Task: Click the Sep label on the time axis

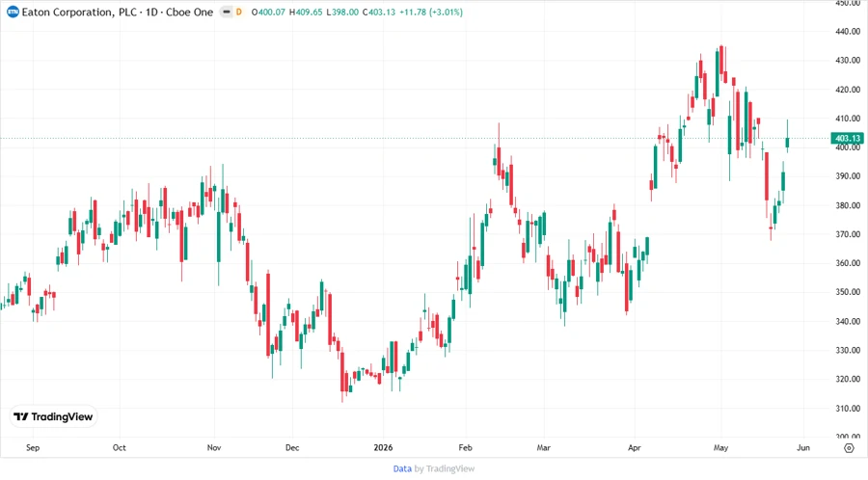Action: (x=33, y=447)
